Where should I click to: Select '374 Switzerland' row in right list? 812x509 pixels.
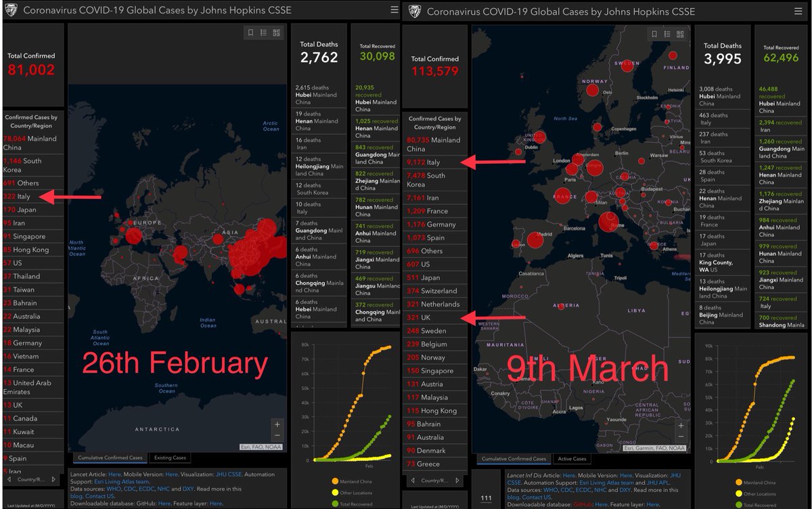(436, 291)
